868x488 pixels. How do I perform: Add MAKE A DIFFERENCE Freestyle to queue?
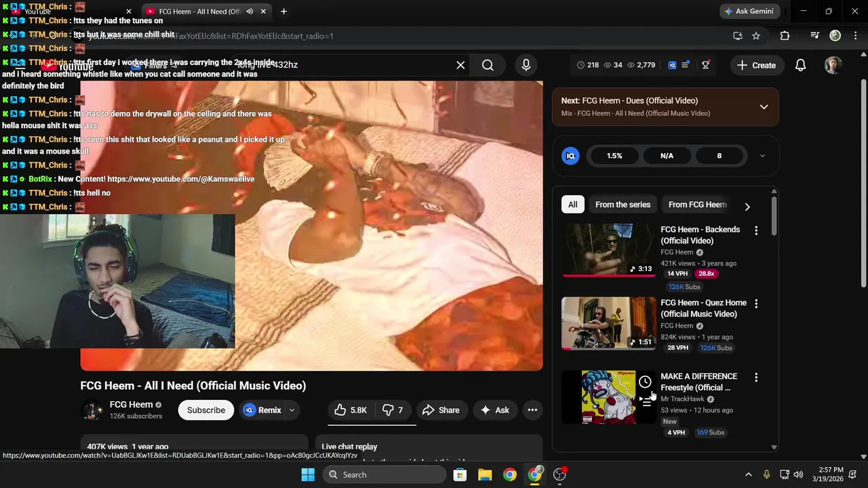click(645, 401)
